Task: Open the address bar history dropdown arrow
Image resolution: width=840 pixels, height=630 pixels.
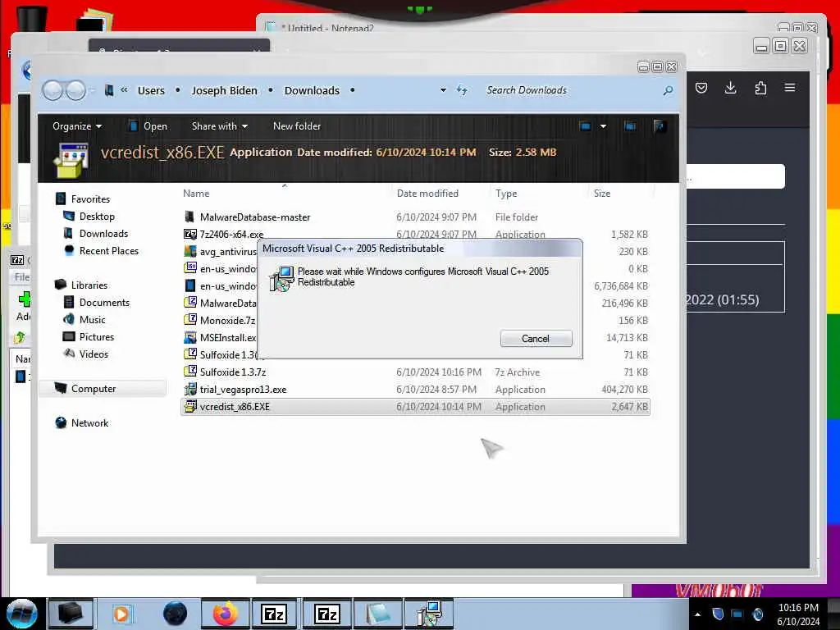Action: pyautogui.click(x=443, y=90)
